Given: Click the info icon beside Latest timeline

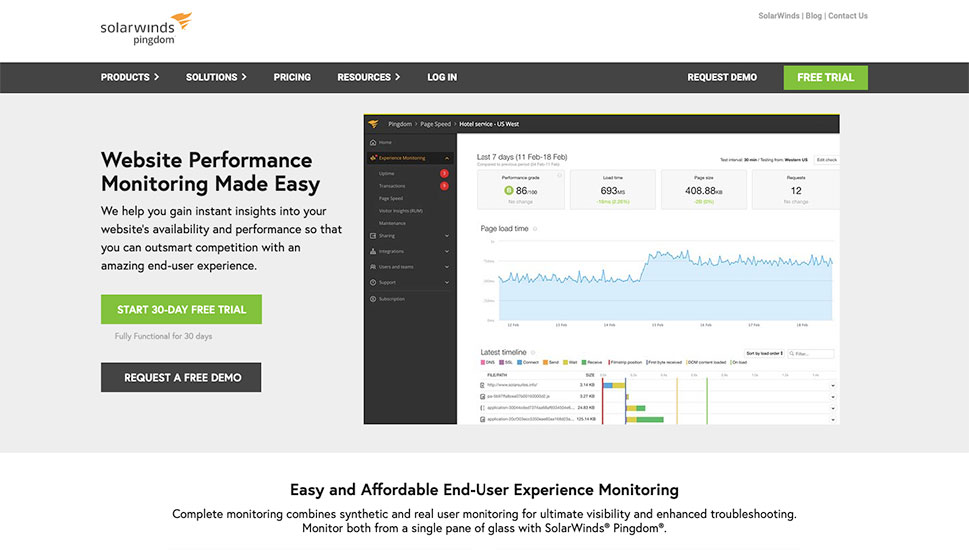Looking at the screenshot, I should pos(533,352).
